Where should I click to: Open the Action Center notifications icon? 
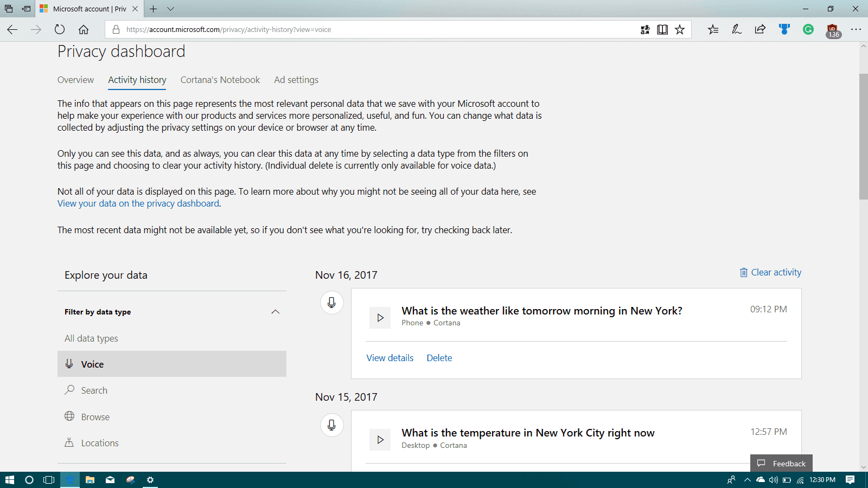pyautogui.click(x=850, y=480)
